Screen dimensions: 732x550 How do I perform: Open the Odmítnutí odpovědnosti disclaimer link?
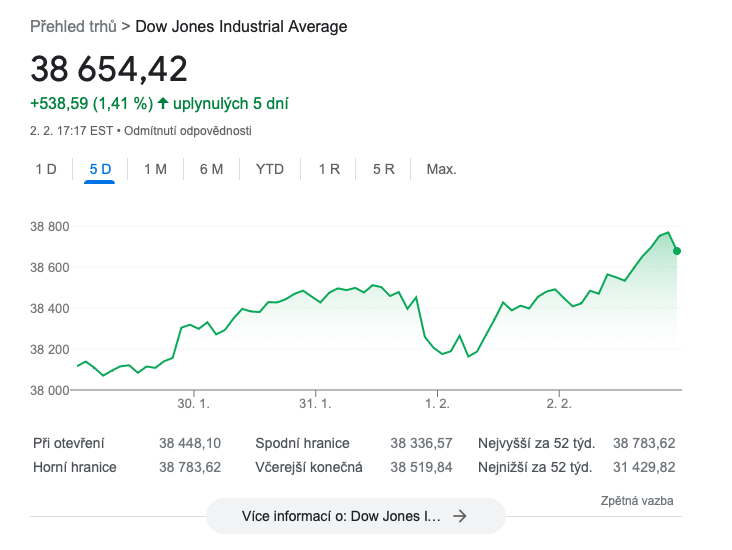188,131
